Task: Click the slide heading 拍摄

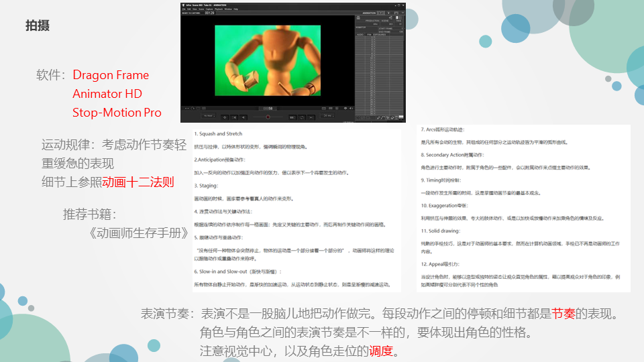Action: click(x=38, y=25)
